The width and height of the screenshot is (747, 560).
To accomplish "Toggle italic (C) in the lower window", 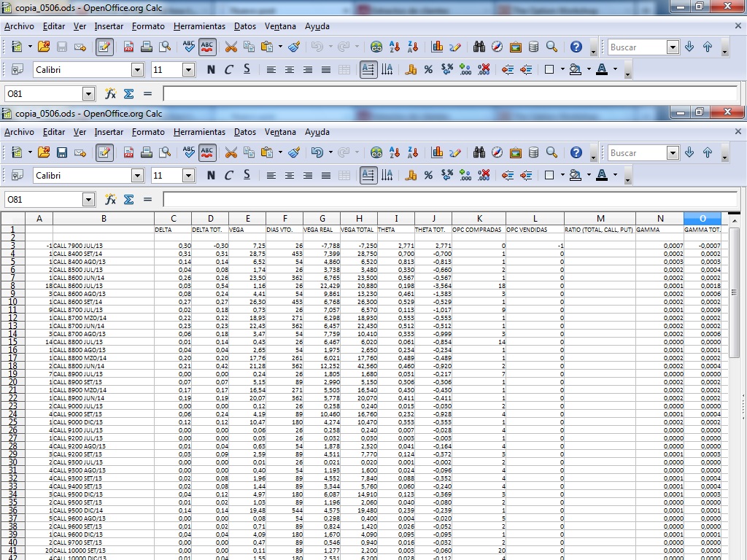I will (228, 176).
